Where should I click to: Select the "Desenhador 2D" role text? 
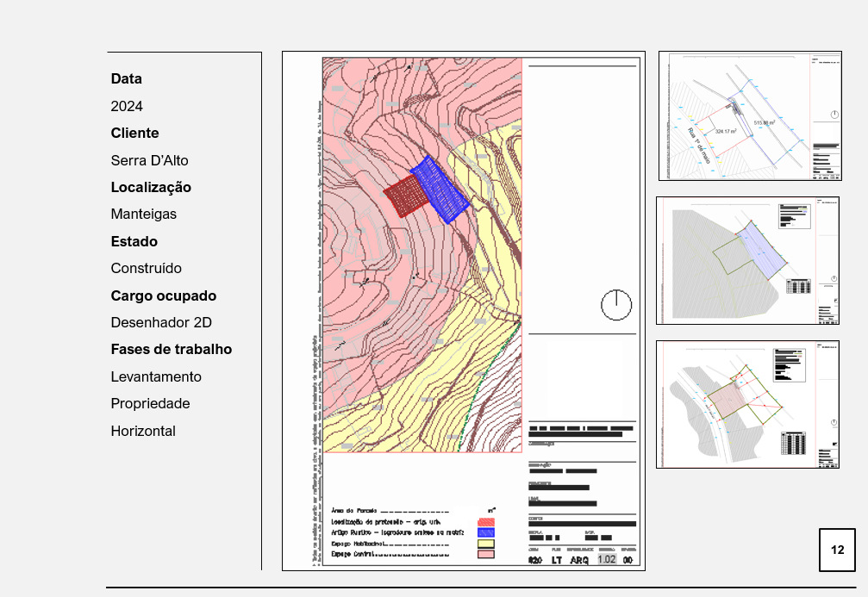pyautogui.click(x=161, y=322)
